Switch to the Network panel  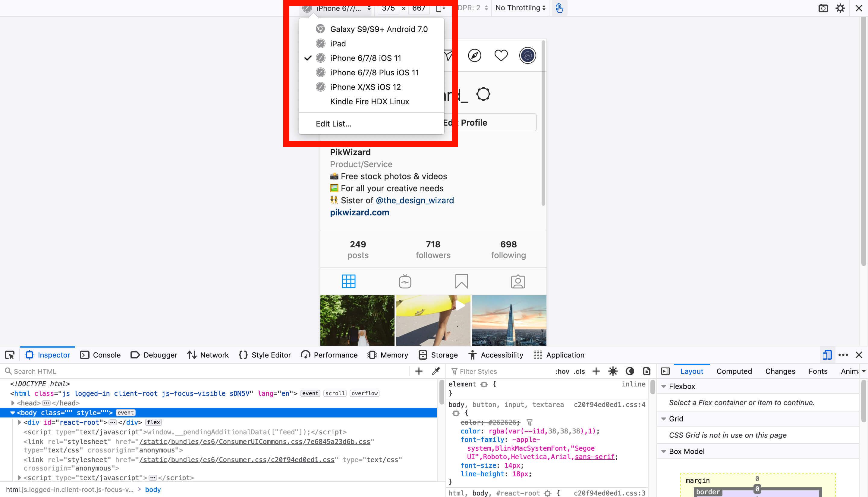[208, 355]
